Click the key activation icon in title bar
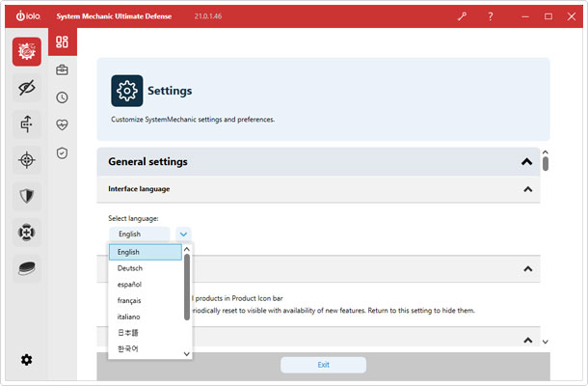 coord(462,16)
